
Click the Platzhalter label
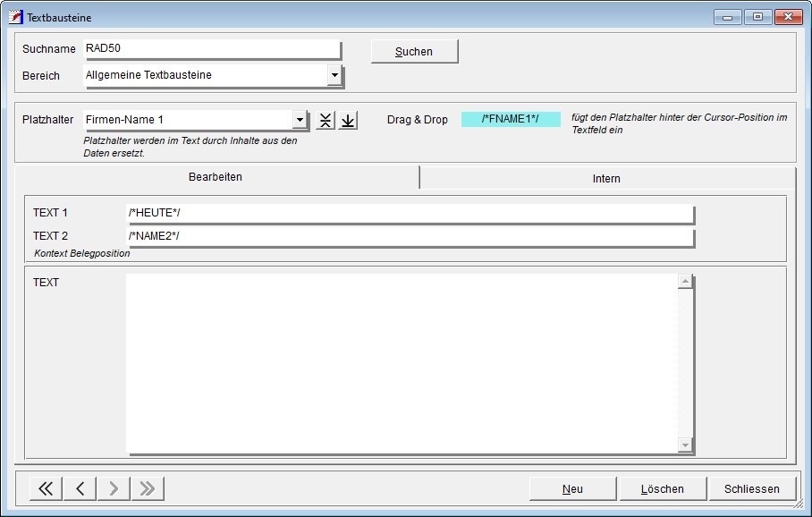tap(47, 120)
